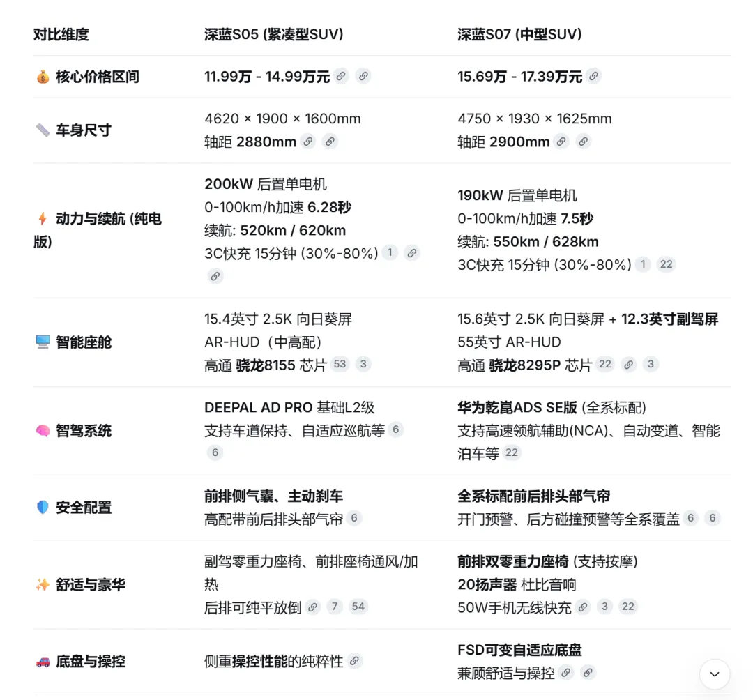Open second link icon after 兼顾舒适与操控
753x700 pixels.
coord(588,672)
